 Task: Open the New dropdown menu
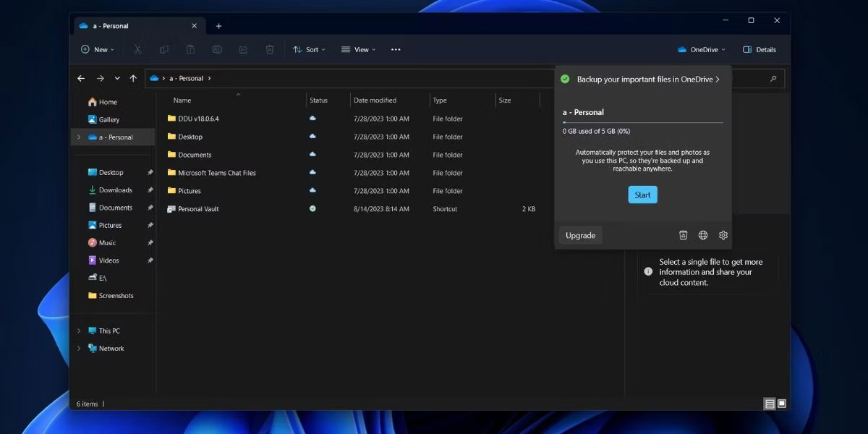(x=97, y=49)
